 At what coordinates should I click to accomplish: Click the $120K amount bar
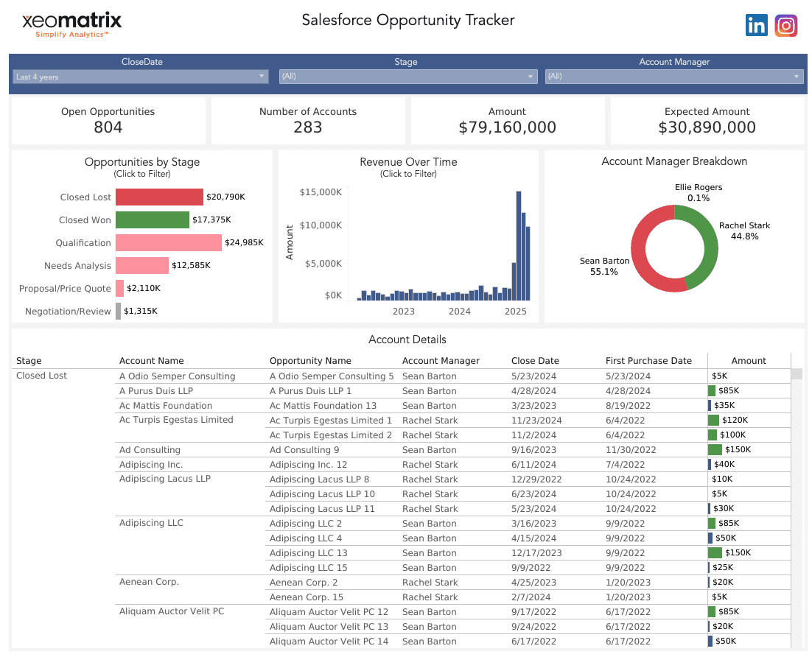click(x=713, y=420)
